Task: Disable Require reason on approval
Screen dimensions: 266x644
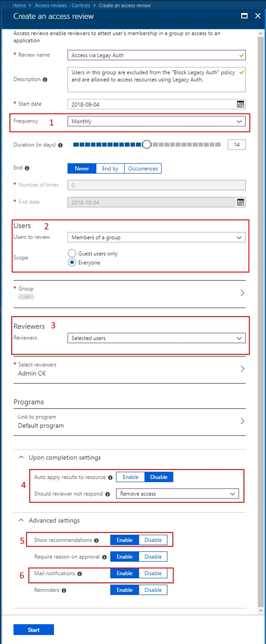Action: [153, 556]
